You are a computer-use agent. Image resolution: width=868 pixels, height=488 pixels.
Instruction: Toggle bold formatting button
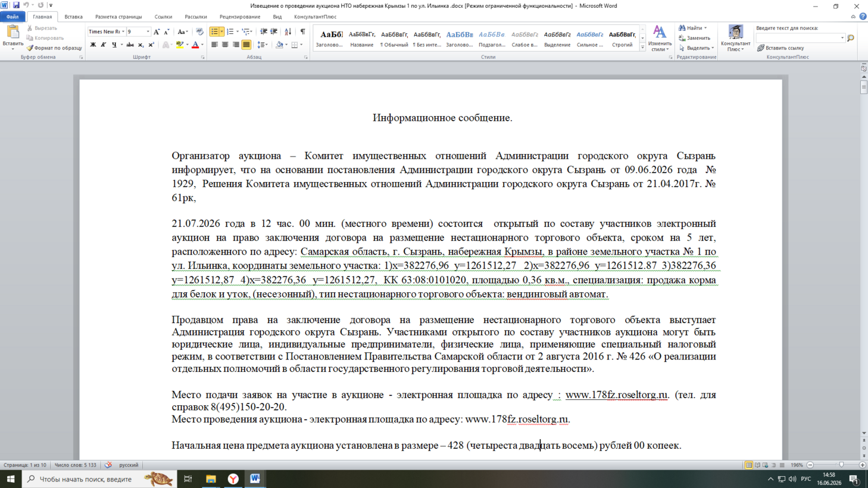(x=93, y=45)
